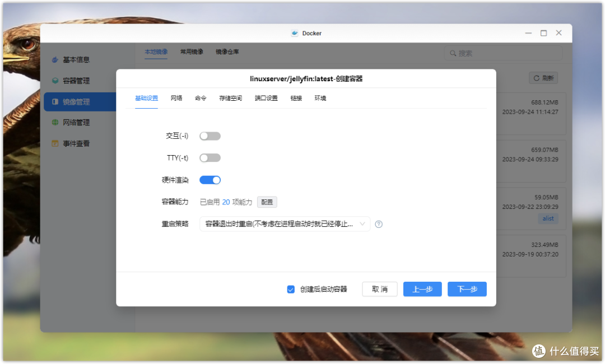Open the 本地镜像 tab

[156, 52]
